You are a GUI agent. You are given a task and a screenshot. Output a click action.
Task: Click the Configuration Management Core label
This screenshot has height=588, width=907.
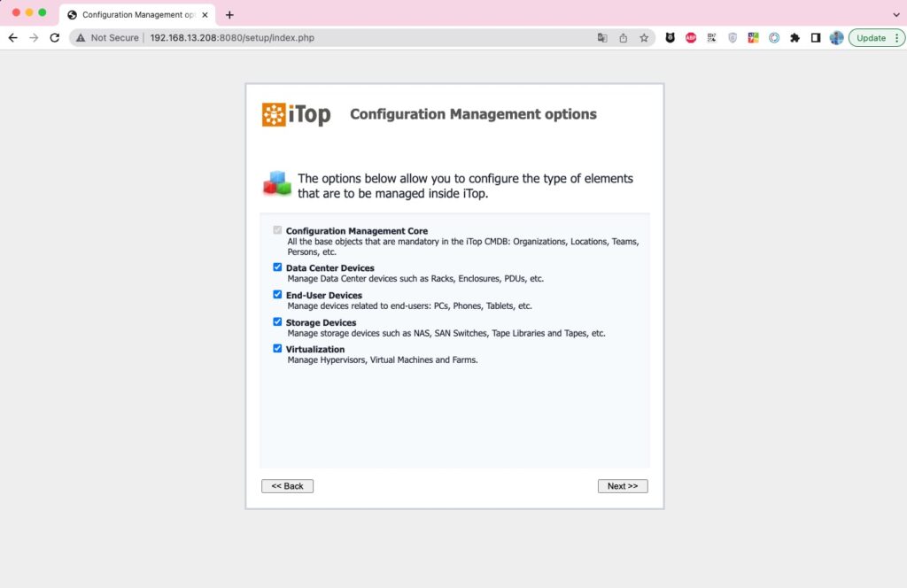click(x=357, y=231)
